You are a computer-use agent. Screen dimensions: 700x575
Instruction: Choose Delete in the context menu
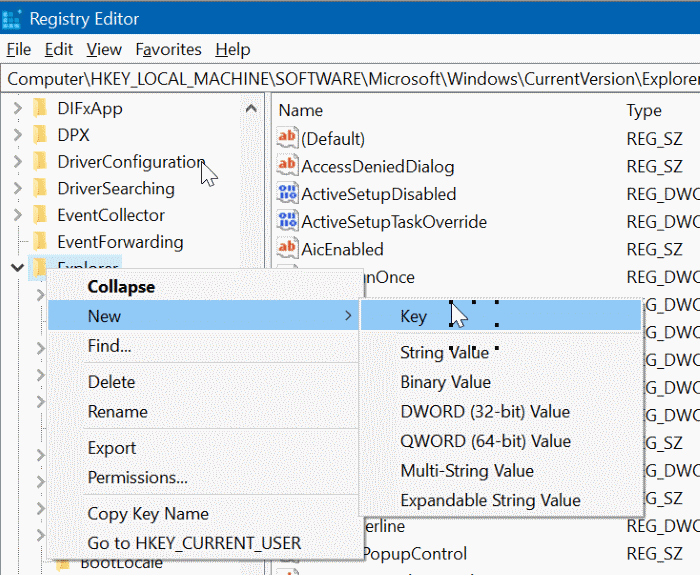coord(203,382)
